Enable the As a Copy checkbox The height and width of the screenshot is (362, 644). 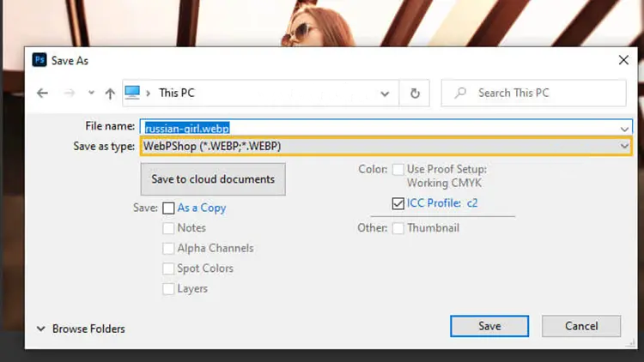168,208
